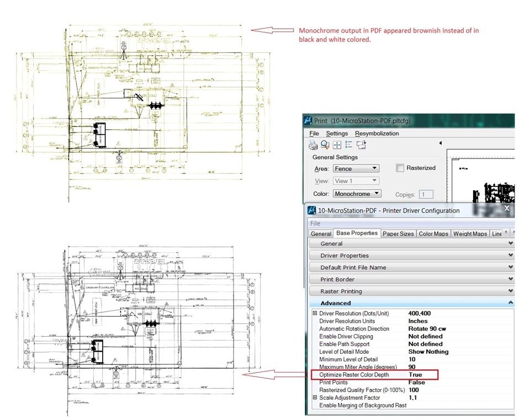Screen dimensions: 519x420
Task: Select the Optimize Raster Color Depth True value
Action: click(x=415, y=375)
